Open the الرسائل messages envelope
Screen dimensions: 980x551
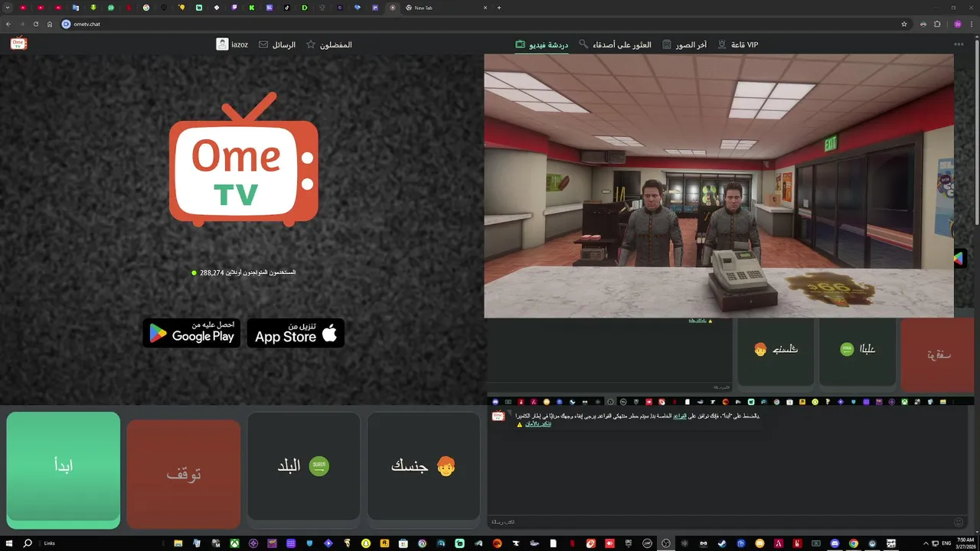coord(263,44)
